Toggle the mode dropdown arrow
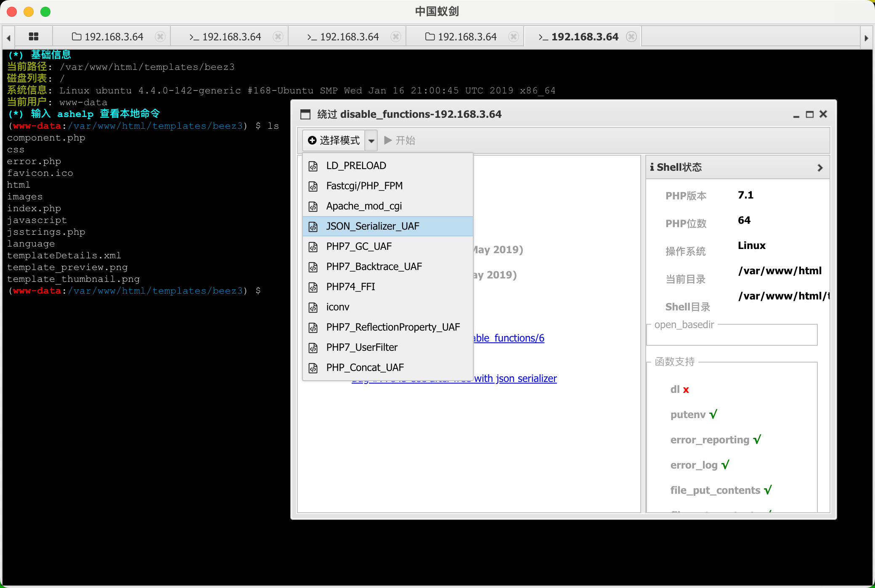The height and width of the screenshot is (588, 875). click(371, 140)
